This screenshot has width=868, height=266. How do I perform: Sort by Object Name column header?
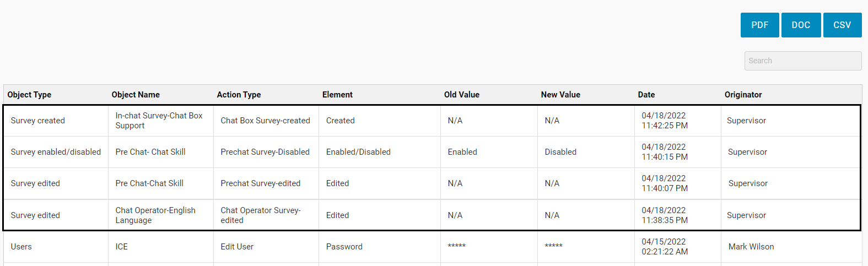136,95
